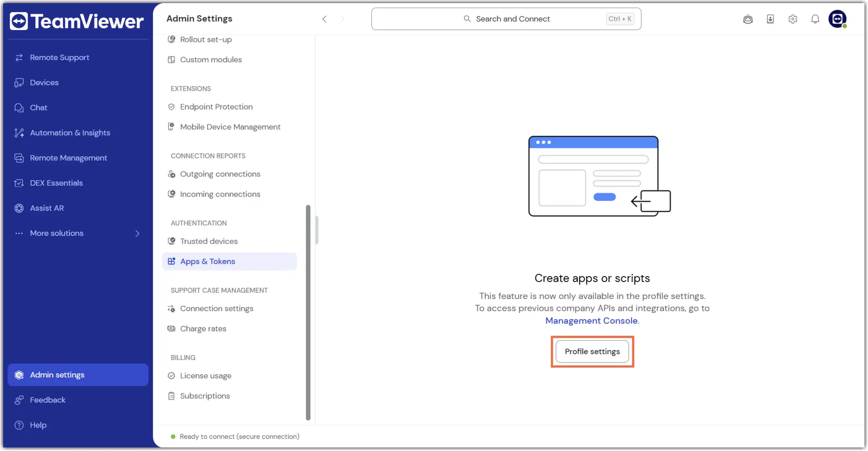Click the Help question mark icon
The height and width of the screenshot is (451, 868).
coord(19,425)
